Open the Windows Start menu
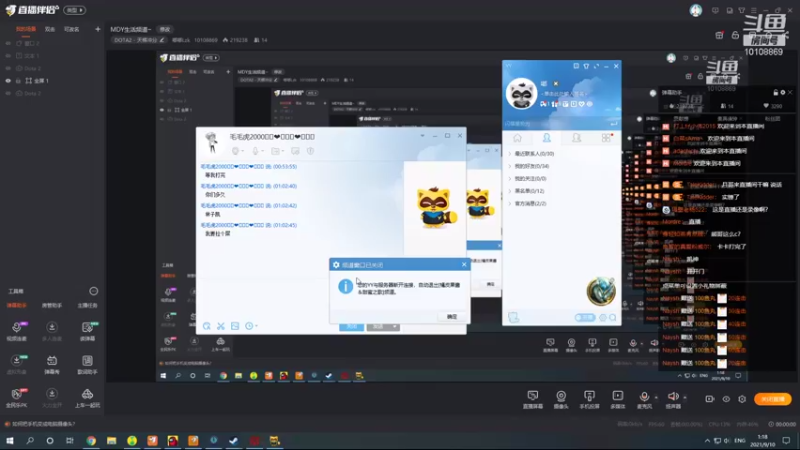Viewport: 800px width, 450px height. pyautogui.click(x=9, y=440)
